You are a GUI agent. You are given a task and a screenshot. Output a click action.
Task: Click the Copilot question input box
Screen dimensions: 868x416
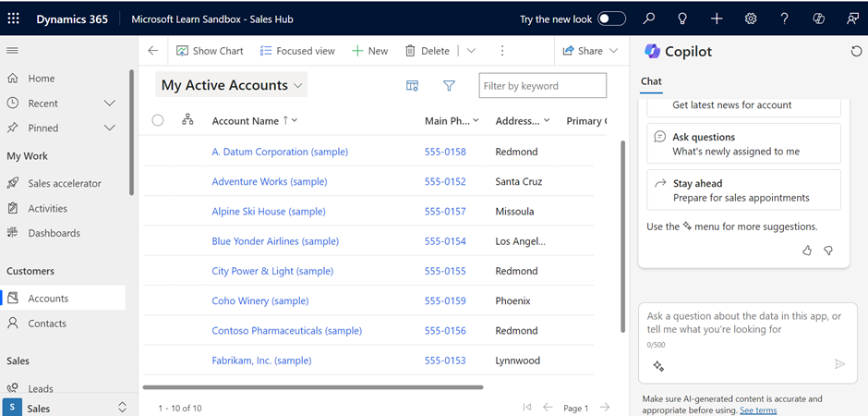747,344
